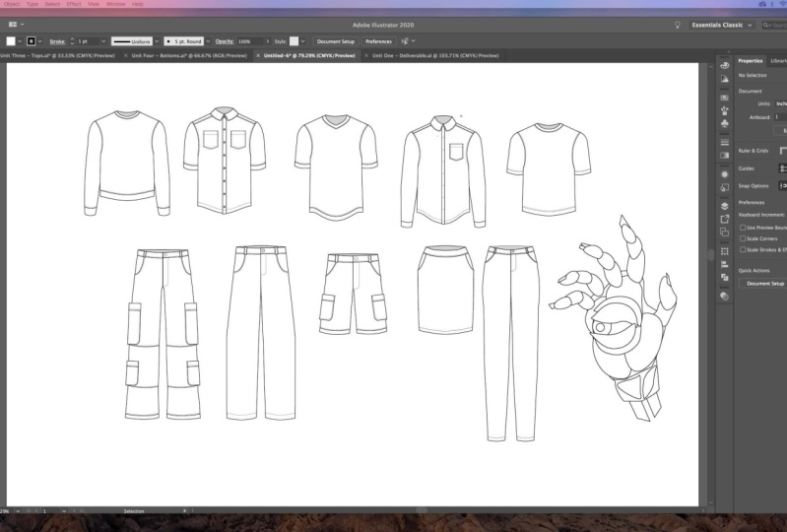Open the Color panel palette icon
The width and height of the screenshot is (787, 532).
[724, 66]
